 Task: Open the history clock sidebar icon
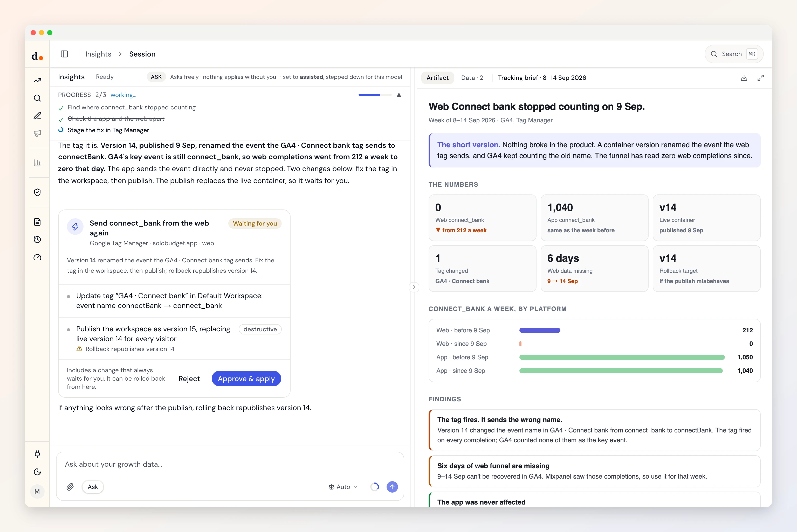point(37,240)
